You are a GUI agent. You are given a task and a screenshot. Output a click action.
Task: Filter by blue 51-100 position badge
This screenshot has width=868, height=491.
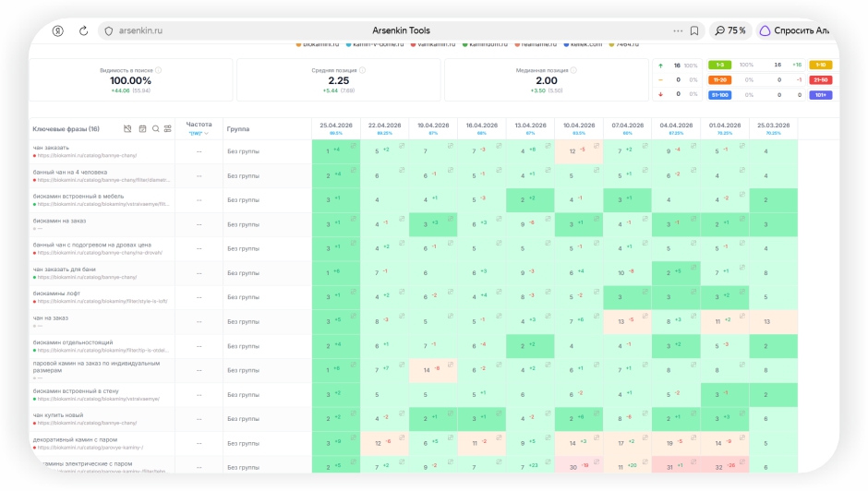tap(719, 95)
